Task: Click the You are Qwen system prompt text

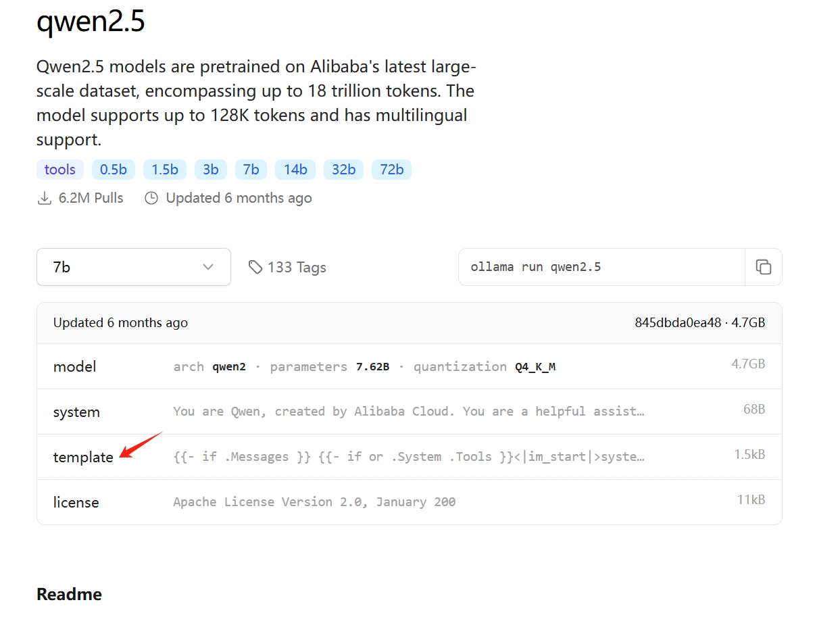Action: click(x=409, y=412)
